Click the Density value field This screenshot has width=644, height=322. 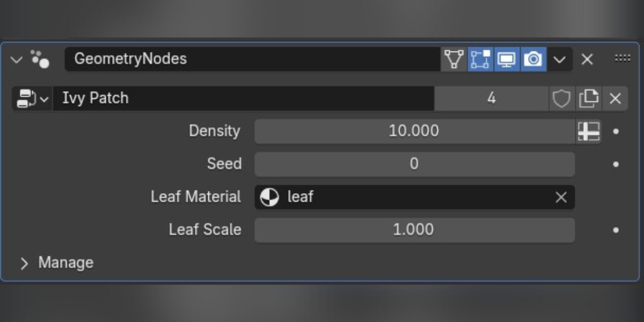(x=414, y=131)
